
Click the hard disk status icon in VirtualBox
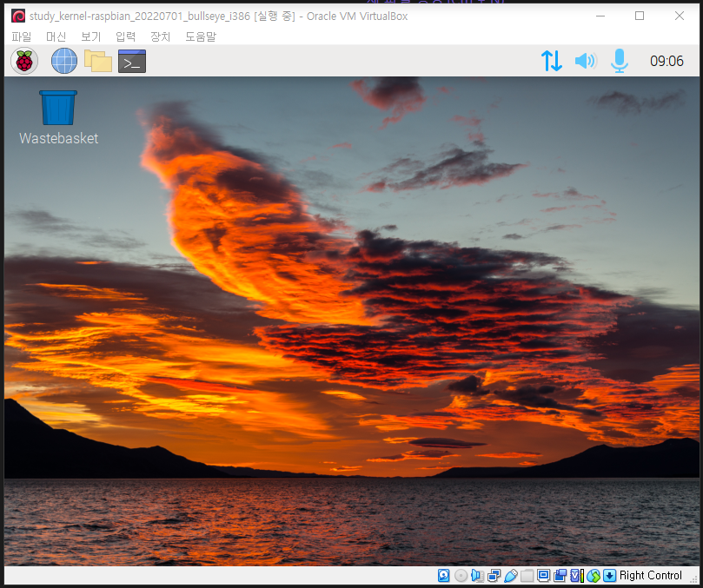444,575
